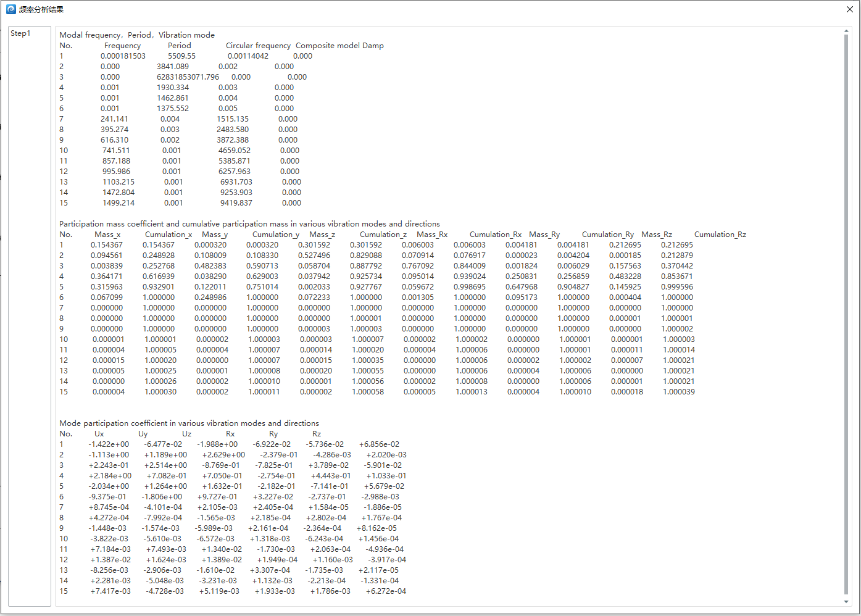Click the mode 12 frequency 995.986

(x=117, y=172)
